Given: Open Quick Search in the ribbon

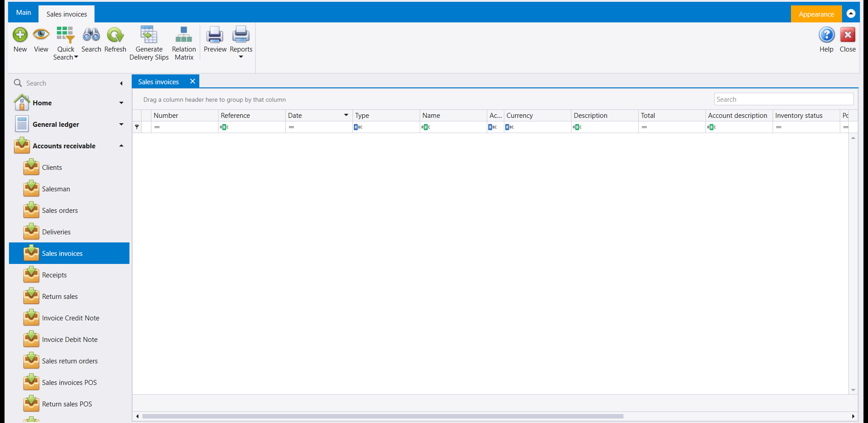Looking at the screenshot, I should click(x=65, y=43).
